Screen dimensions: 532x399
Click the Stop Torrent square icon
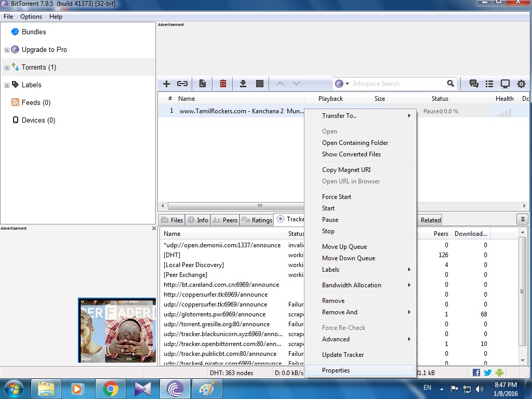point(260,84)
